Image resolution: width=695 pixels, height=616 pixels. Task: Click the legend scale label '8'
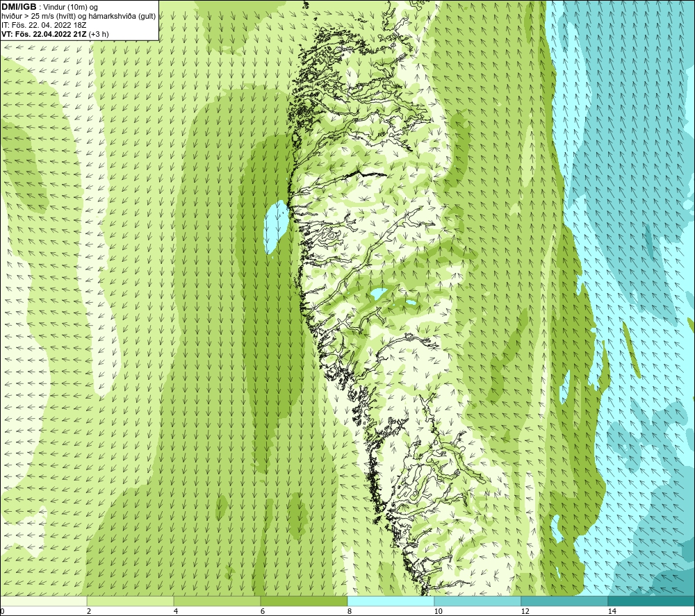350,612
